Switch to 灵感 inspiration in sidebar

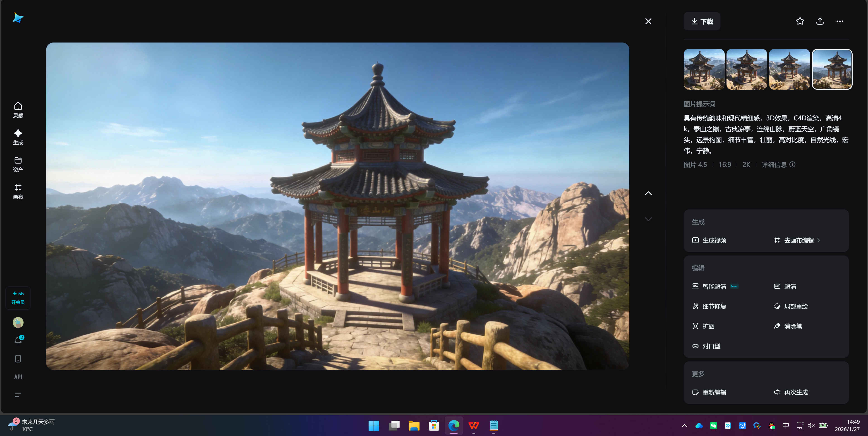(18, 110)
